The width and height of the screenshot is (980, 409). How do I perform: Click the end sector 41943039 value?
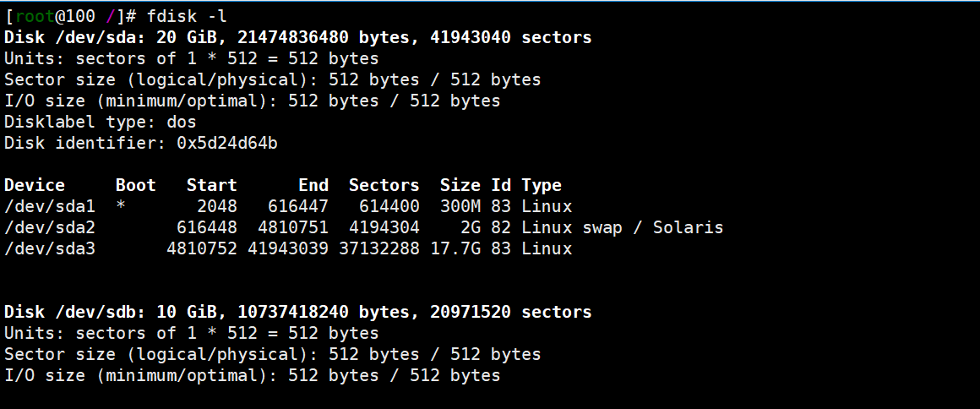[287, 248]
